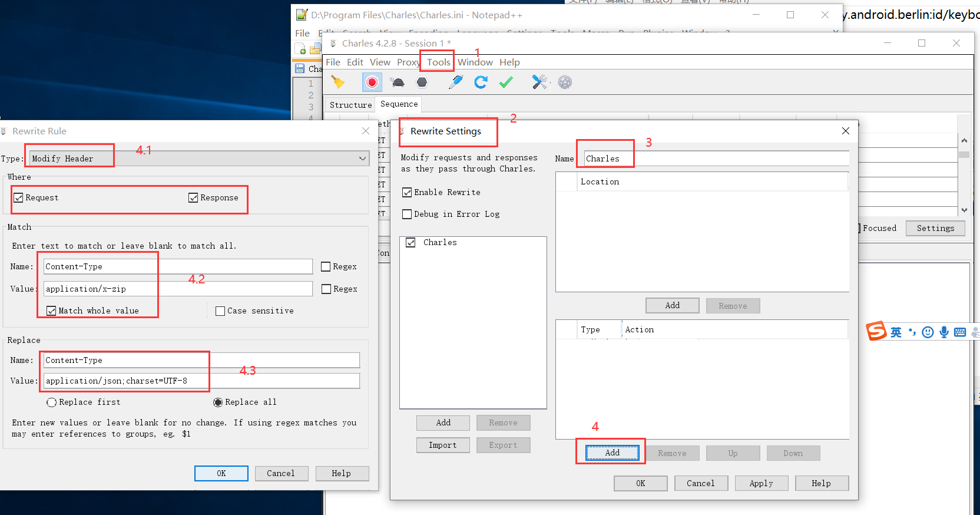Click Add under the Location table
980x515 pixels.
673,305
